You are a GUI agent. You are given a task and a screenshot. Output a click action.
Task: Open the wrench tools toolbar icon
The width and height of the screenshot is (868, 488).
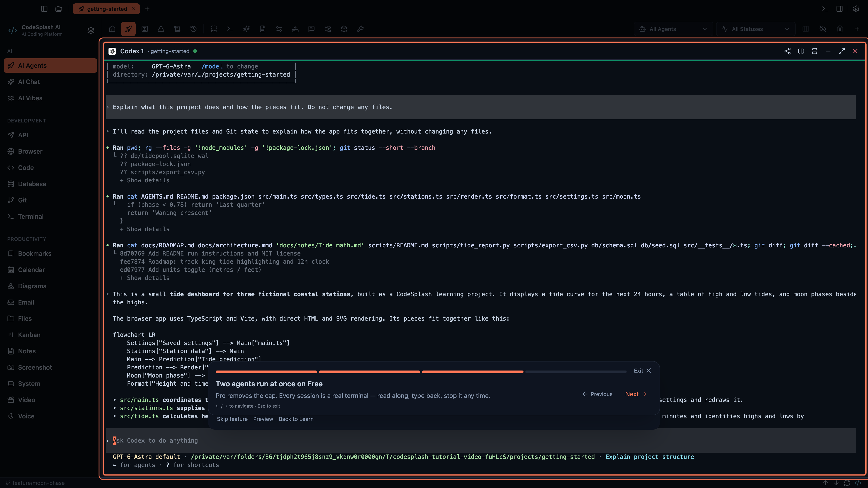point(360,29)
